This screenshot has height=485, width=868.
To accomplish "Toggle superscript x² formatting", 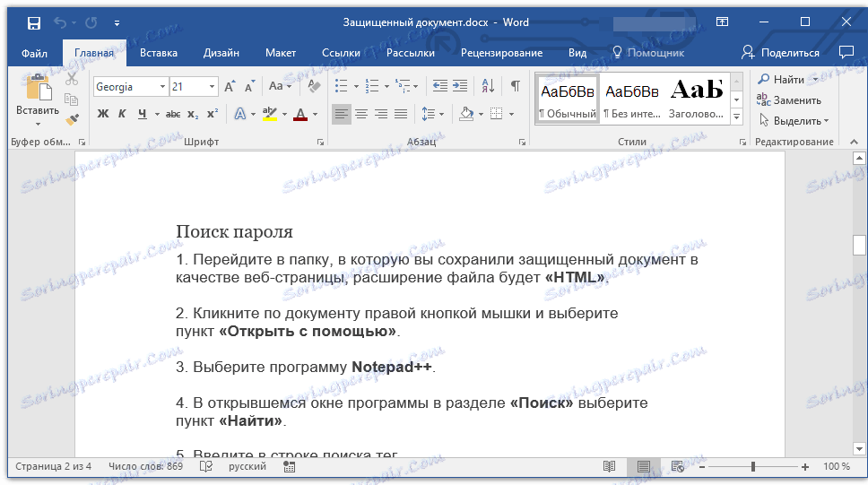I will 213,114.
